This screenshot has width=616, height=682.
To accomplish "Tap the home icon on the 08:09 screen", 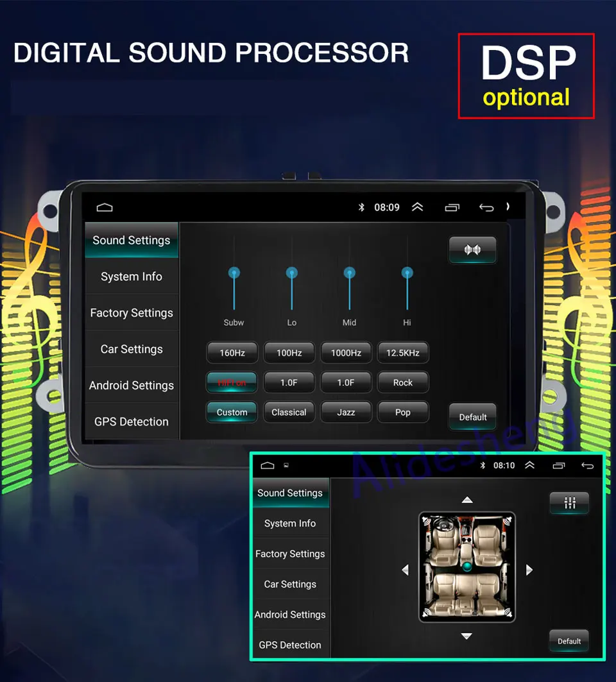I will 105,207.
